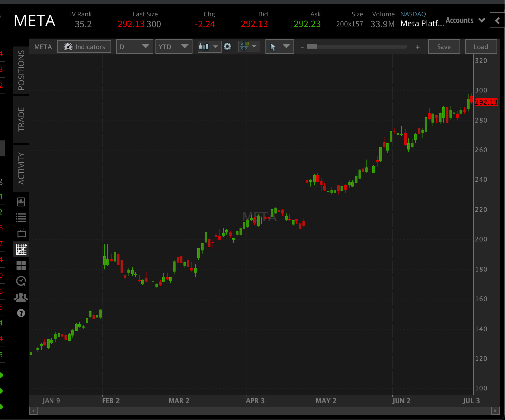Select the community people icon
The width and height of the screenshot is (505, 420).
pyautogui.click(x=21, y=297)
